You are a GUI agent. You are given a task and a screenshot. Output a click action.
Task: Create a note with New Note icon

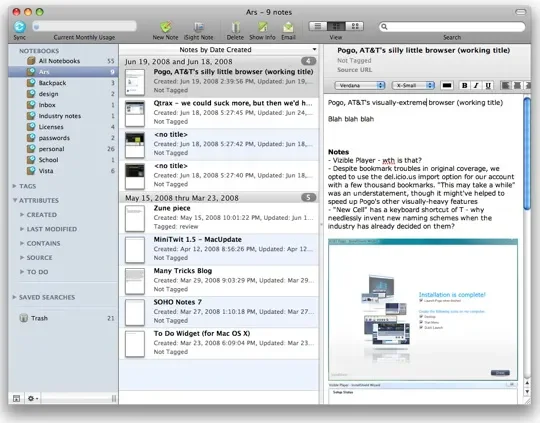click(166, 27)
